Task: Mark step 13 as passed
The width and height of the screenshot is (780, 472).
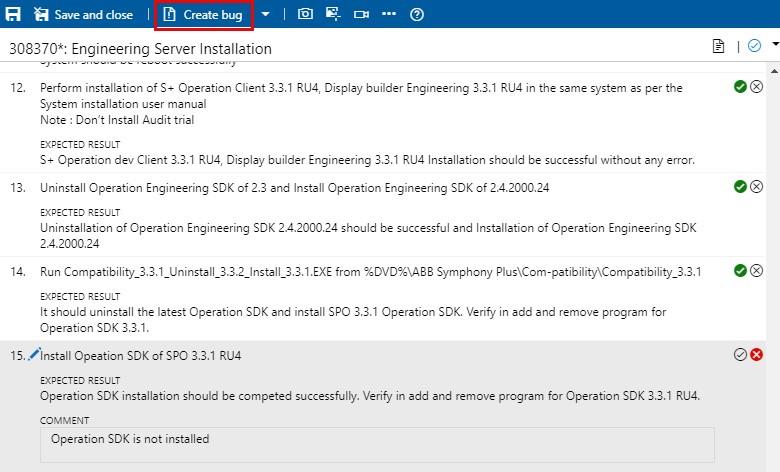Action: point(740,187)
